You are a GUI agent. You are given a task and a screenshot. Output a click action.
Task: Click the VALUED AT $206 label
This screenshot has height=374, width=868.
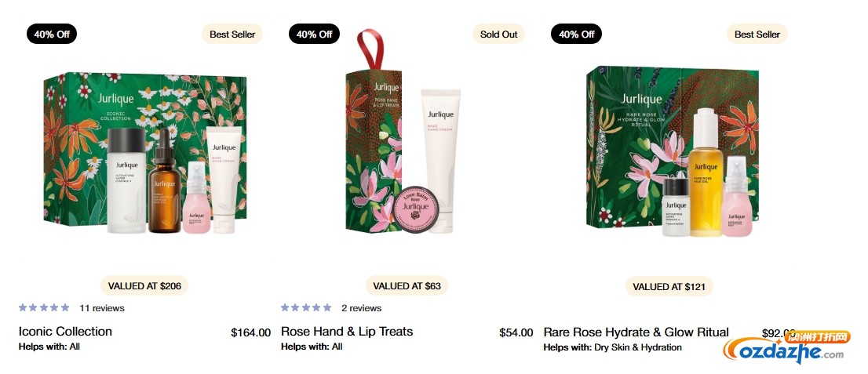click(x=144, y=286)
